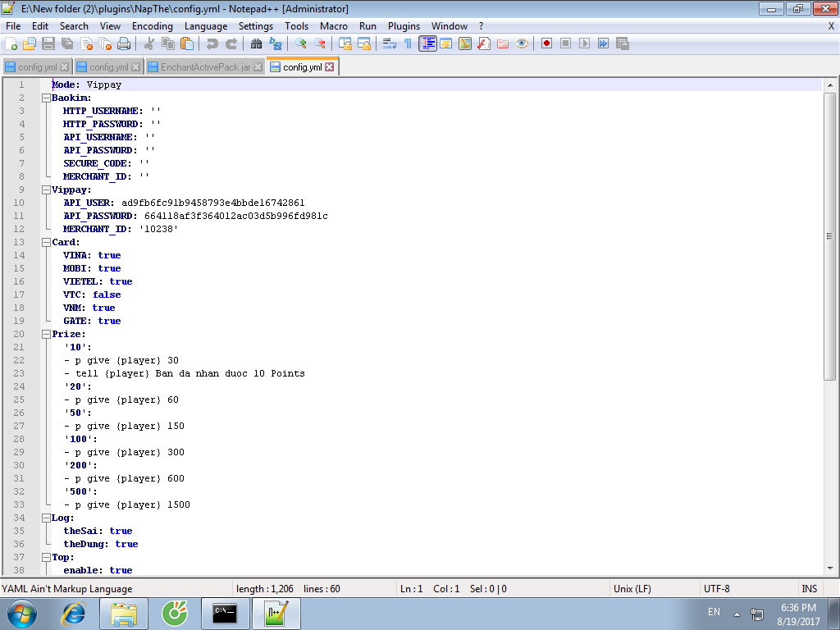Click the Undo arrow icon
Image resolution: width=840 pixels, height=630 pixels.
[212, 43]
